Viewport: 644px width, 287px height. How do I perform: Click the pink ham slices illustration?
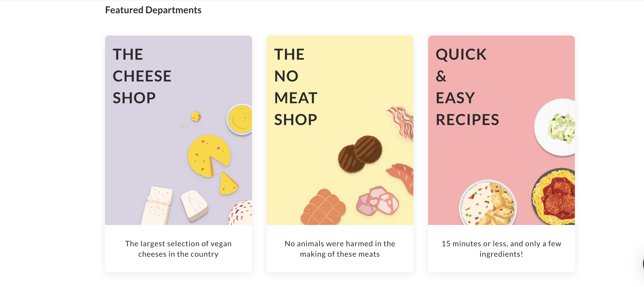point(377,201)
